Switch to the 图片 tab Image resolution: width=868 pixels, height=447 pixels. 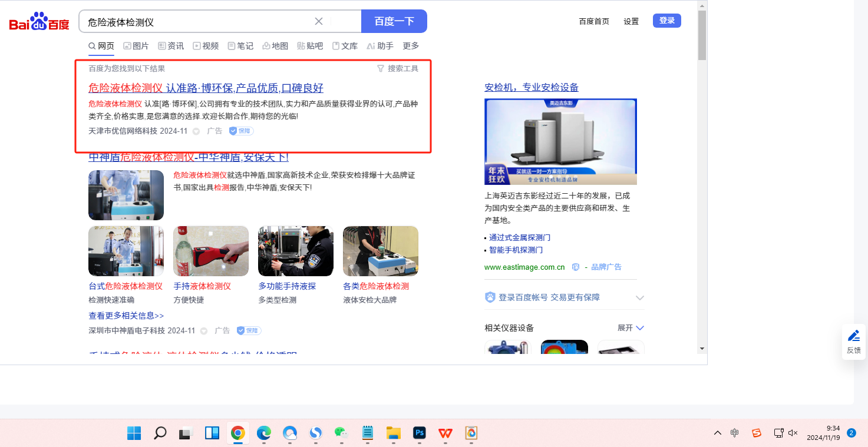point(136,46)
